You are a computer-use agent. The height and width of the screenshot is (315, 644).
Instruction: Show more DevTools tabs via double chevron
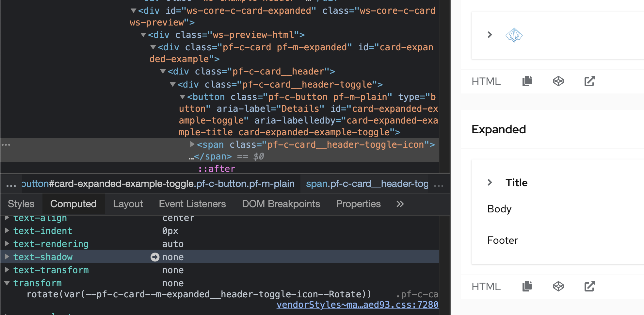(400, 204)
